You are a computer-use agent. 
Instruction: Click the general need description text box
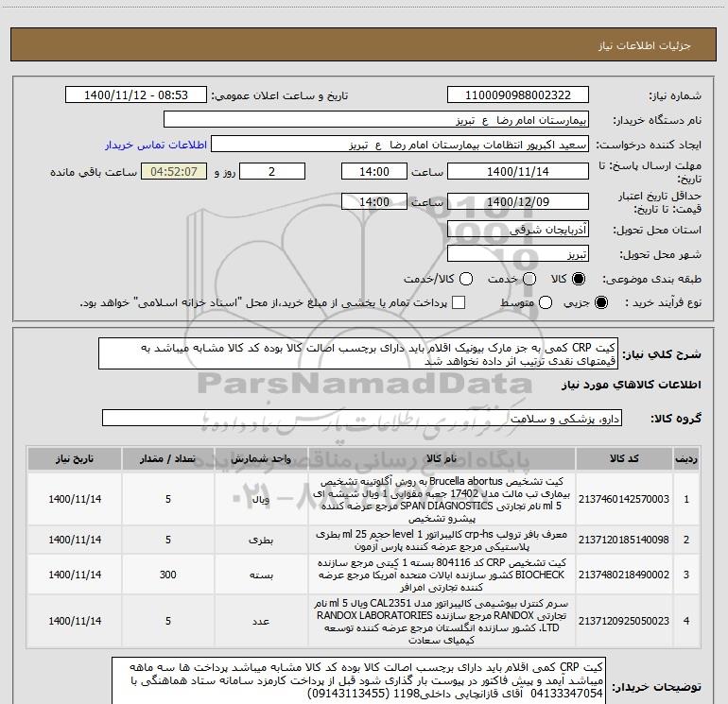pyautogui.click(x=358, y=353)
